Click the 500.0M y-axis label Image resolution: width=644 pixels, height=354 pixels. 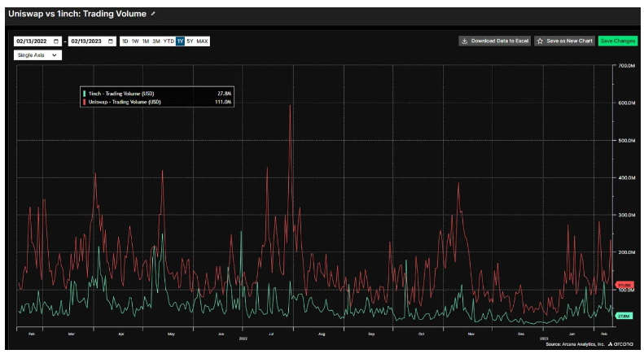point(626,141)
